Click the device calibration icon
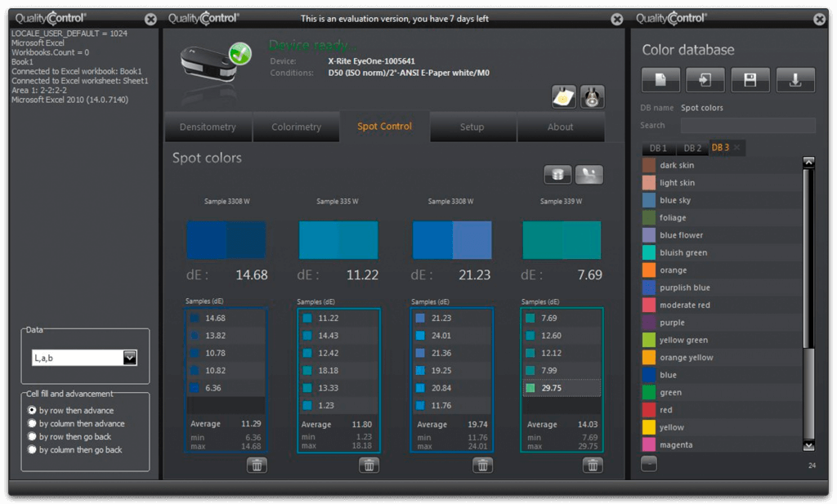Image resolution: width=837 pixels, height=504 pixels. click(x=592, y=96)
